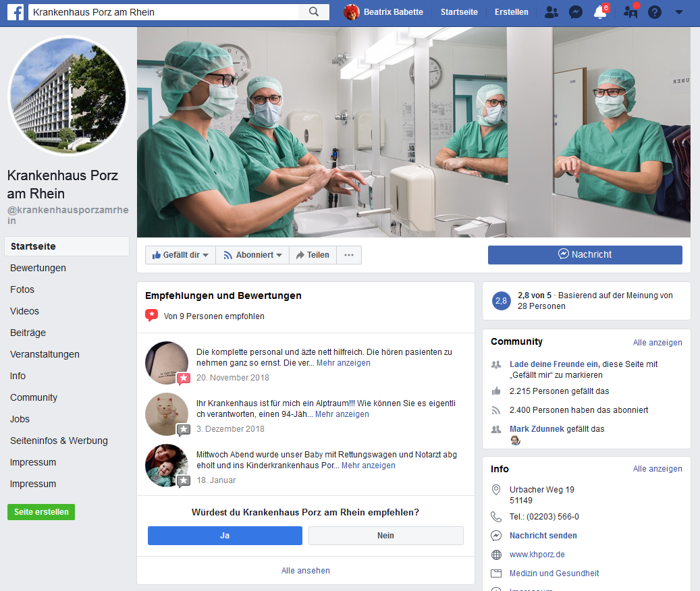Click Lade deine Freunde ein link
The width and height of the screenshot is (700, 591).
[554, 364]
